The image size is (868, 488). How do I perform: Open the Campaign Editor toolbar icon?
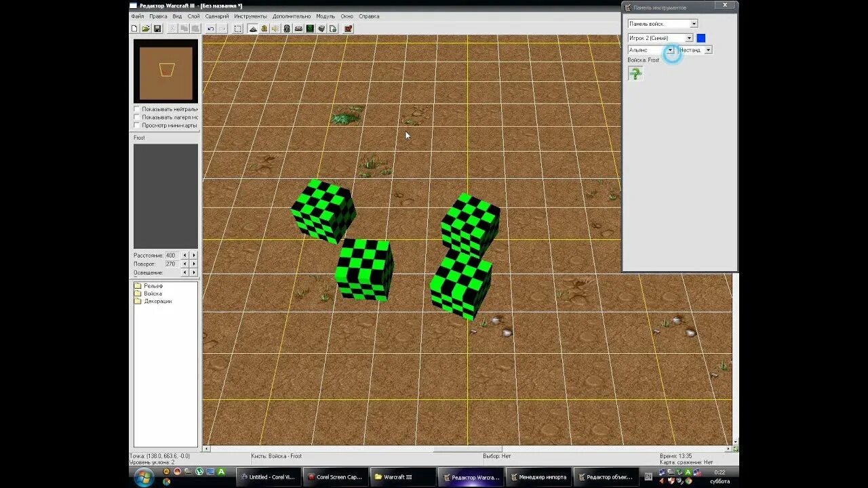pos(298,28)
